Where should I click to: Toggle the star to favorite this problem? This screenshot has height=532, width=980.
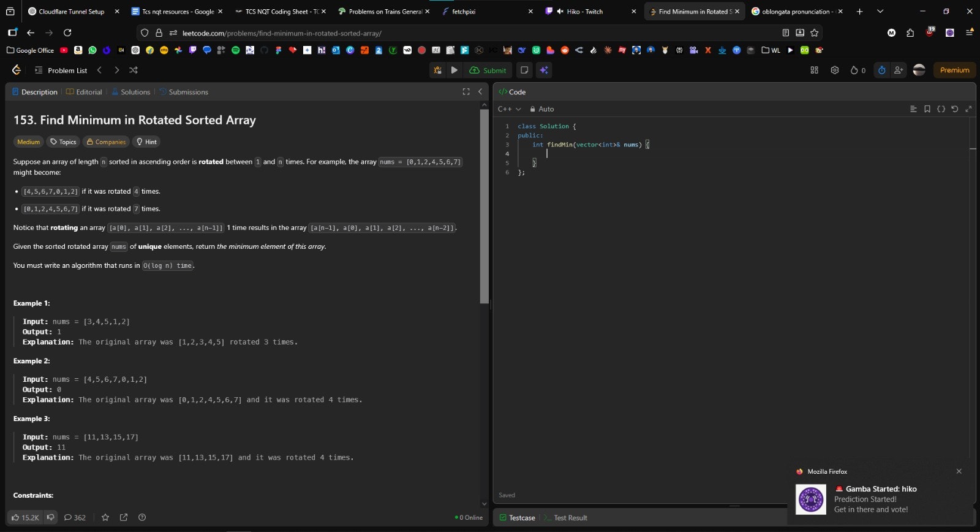(x=105, y=517)
